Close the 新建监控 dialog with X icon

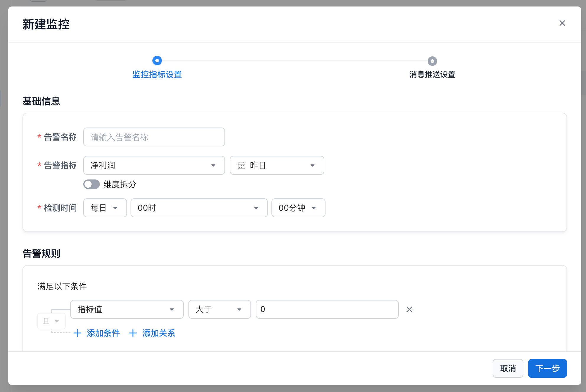[x=562, y=23]
